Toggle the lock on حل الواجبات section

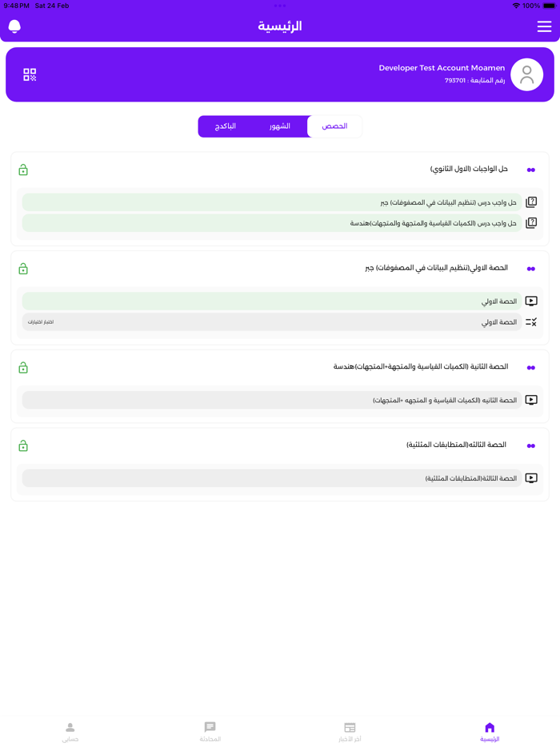[x=23, y=169]
